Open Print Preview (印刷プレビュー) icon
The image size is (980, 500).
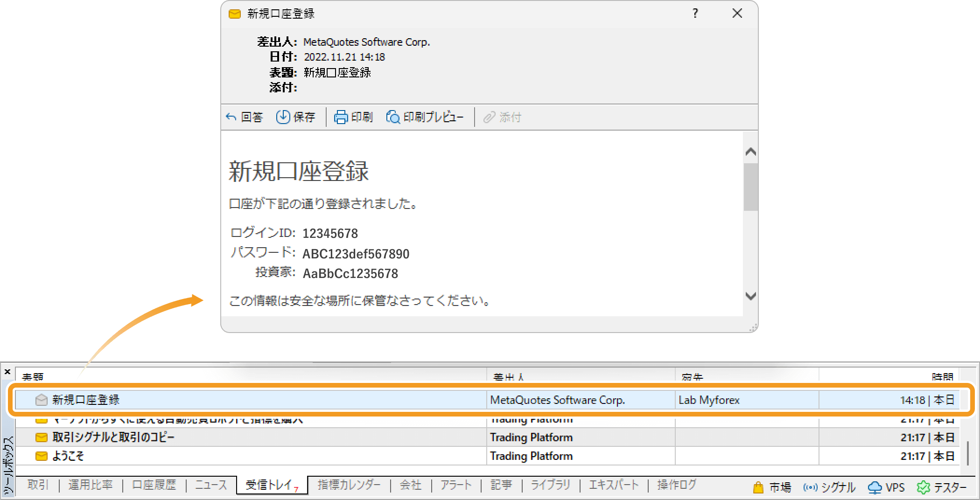coord(393,117)
